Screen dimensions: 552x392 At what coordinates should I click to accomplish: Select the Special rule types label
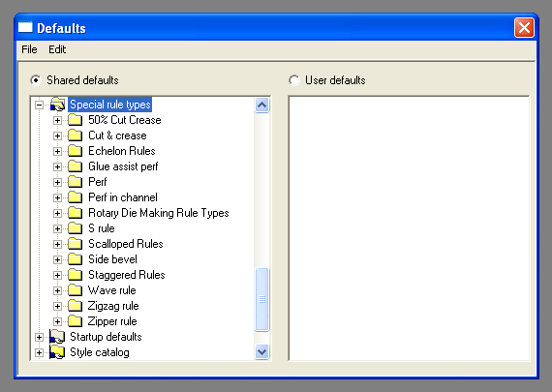tap(110, 105)
